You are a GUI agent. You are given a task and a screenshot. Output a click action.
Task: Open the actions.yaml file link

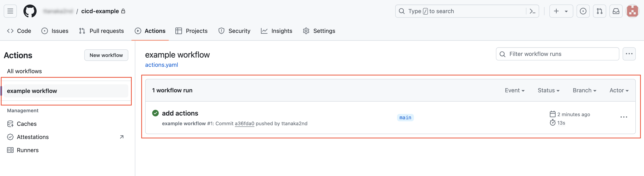point(161,65)
